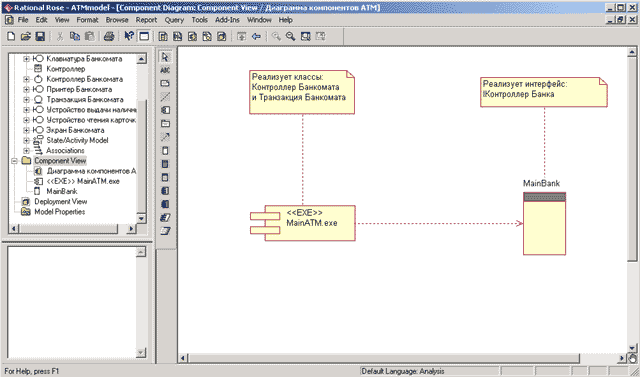The width and height of the screenshot is (640, 377).
Task: Click the Save model toolbar icon
Action: coord(40,36)
